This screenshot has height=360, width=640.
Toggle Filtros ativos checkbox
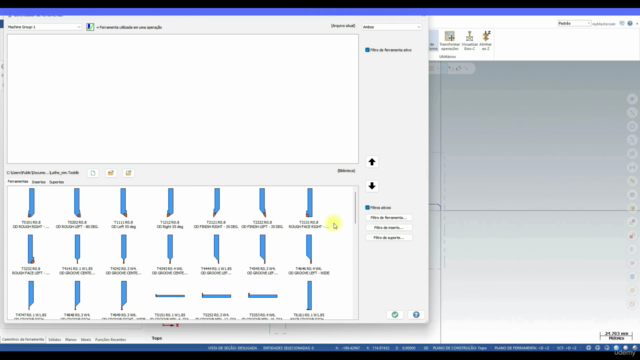point(367,208)
